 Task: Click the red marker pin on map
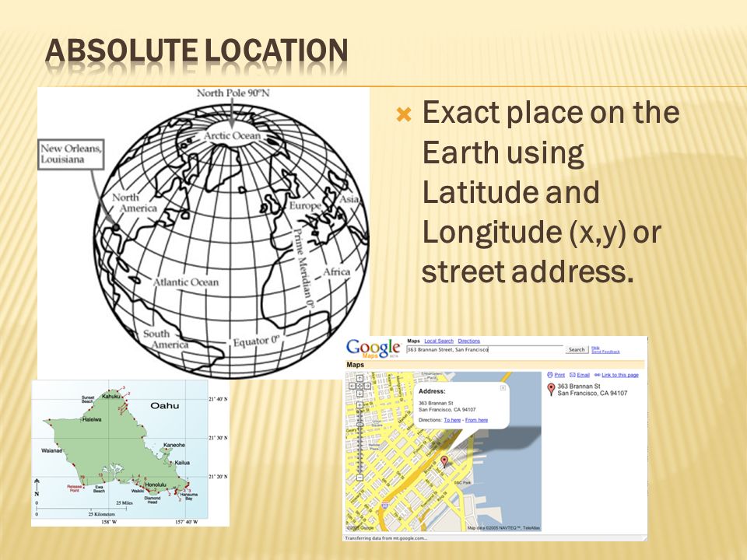click(444, 460)
